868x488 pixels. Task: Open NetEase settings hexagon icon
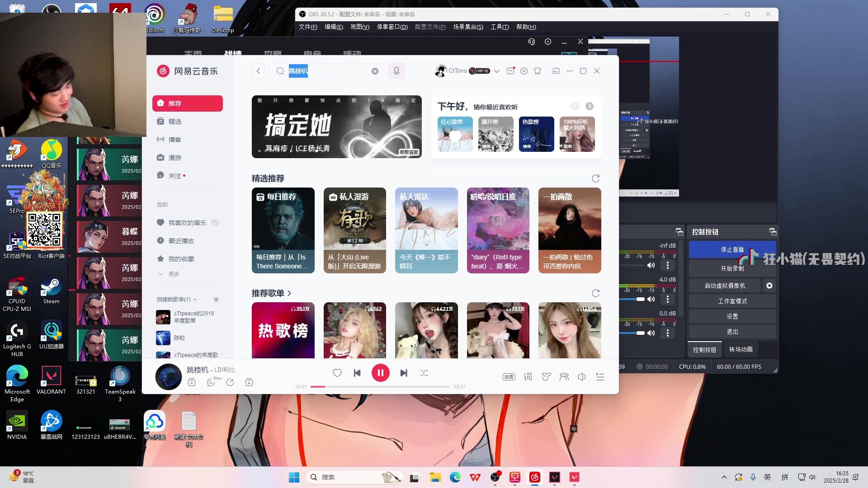click(524, 71)
